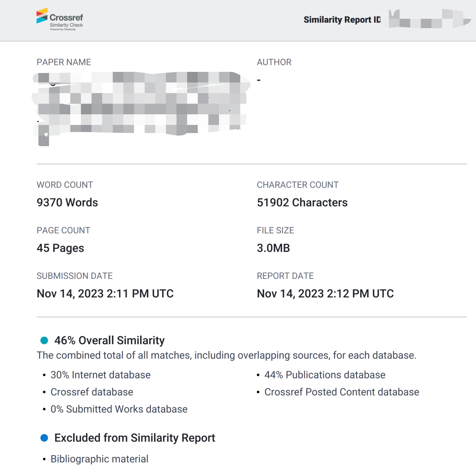Image resolution: width=476 pixels, height=474 pixels.
Task: Click the 3.0MB file size value
Action: [x=273, y=248]
